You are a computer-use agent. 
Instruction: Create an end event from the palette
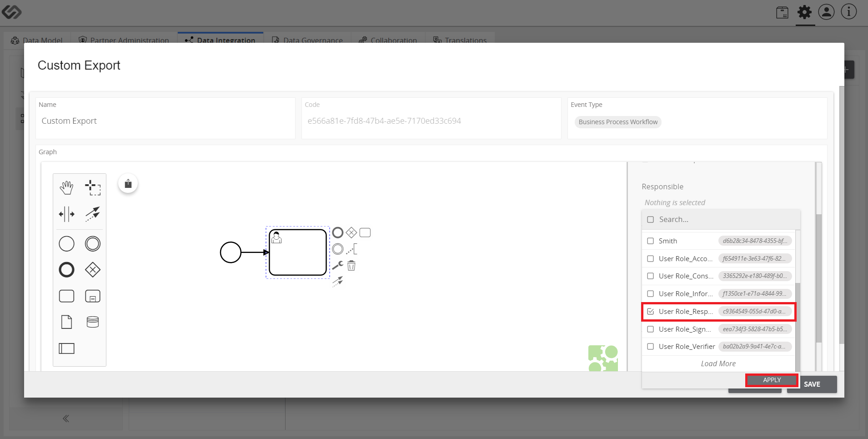(x=66, y=270)
